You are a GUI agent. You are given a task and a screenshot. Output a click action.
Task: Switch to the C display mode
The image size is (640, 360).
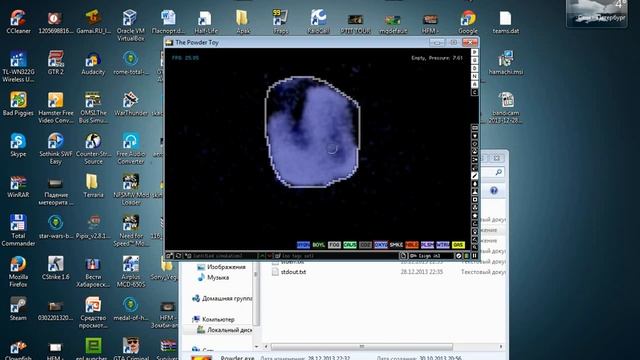coord(474,92)
